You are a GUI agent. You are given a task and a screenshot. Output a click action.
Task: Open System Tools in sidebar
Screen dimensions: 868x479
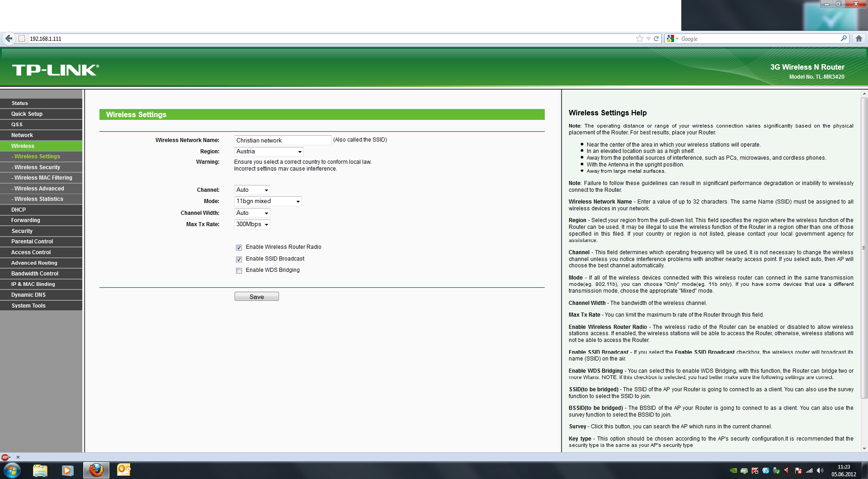pos(28,306)
